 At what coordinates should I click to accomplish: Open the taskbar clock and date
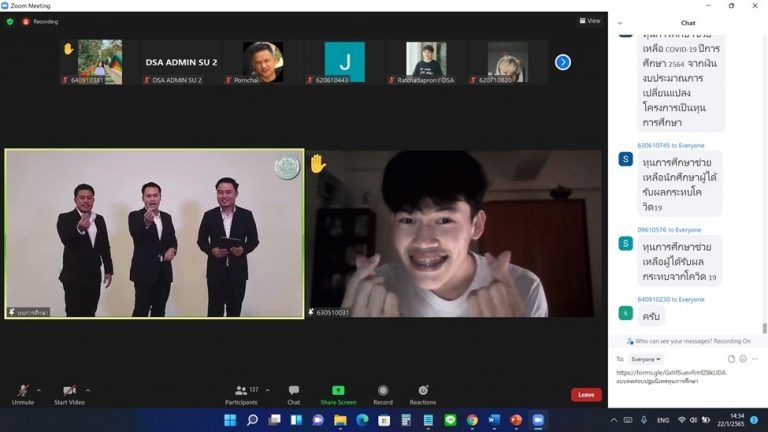pos(730,420)
